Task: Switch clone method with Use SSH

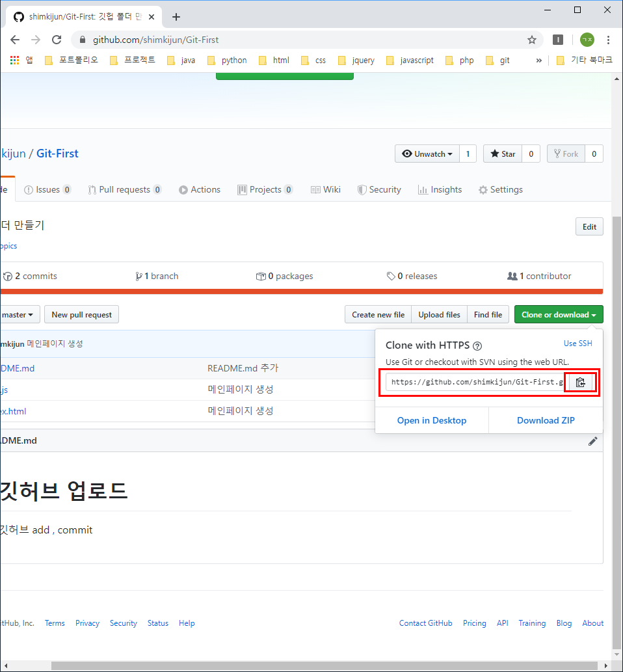Action: (577, 343)
